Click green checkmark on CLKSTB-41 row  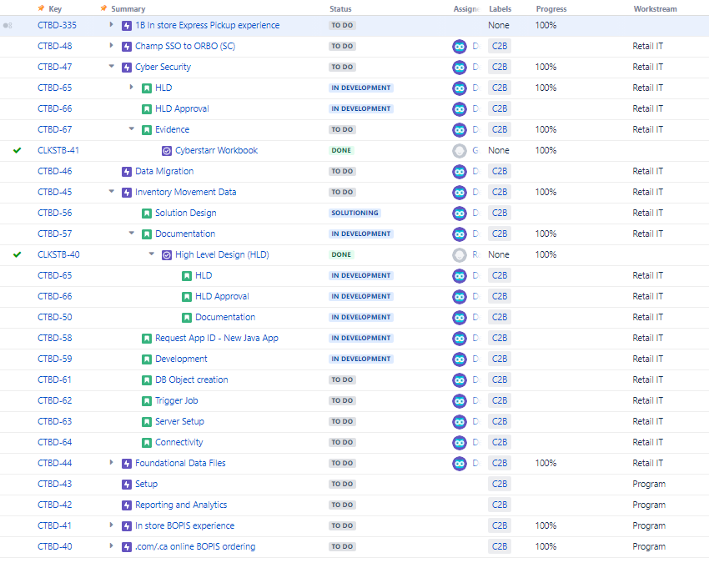tap(18, 150)
